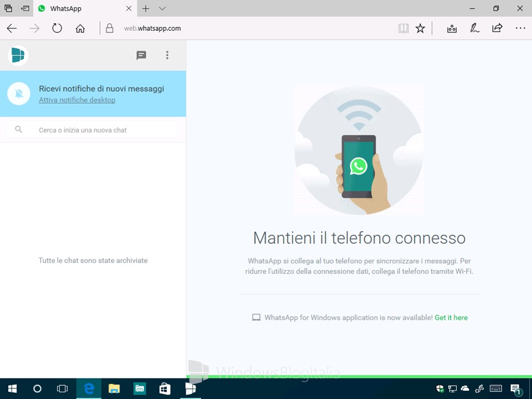Click the site lock security icon
This screenshot has height=399, width=532.
pyautogui.click(x=109, y=28)
